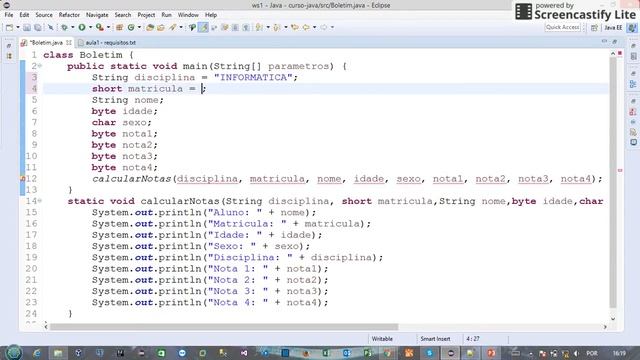Switch to the Java EE perspective
Image resolution: width=640 pixels, height=360 pixels.
coord(613,27)
